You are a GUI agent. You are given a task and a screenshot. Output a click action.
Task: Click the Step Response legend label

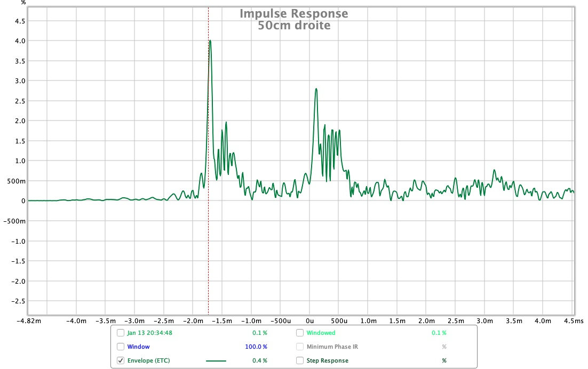tap(328, 360)
